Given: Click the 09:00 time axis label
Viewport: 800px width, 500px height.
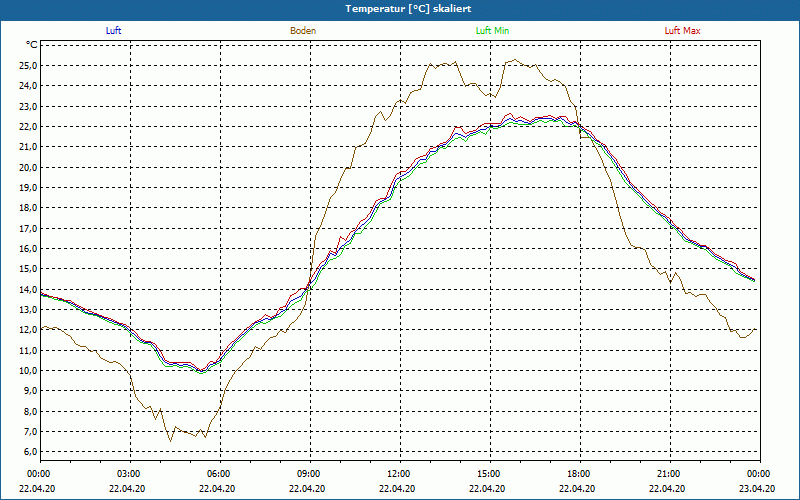Looking at the screenshot, I should tap(308, 474).
